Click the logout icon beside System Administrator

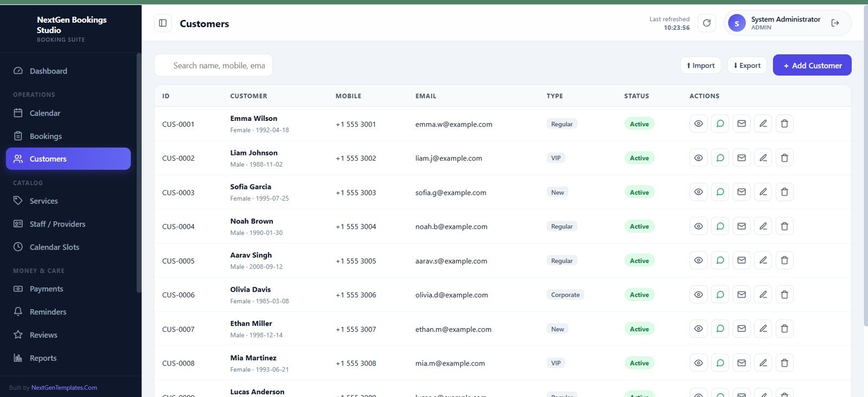coord(835,23)
